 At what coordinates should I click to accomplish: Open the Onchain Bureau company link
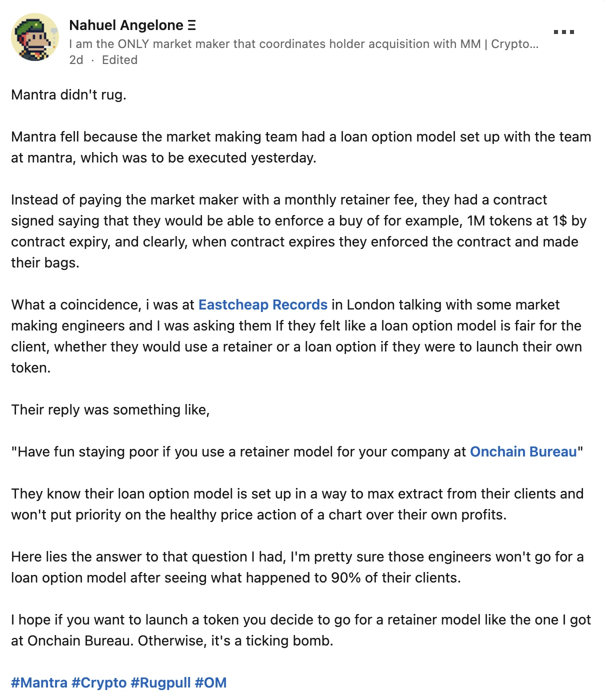(x=523, y=452)
